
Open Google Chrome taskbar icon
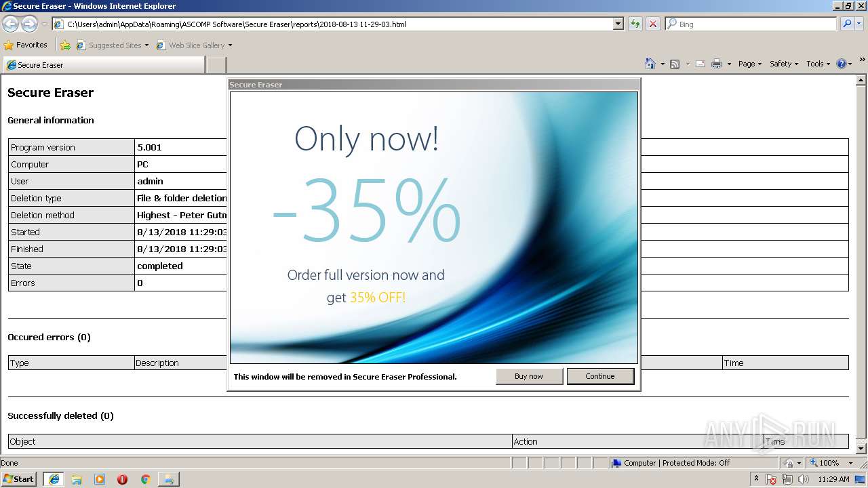(145, 479)
